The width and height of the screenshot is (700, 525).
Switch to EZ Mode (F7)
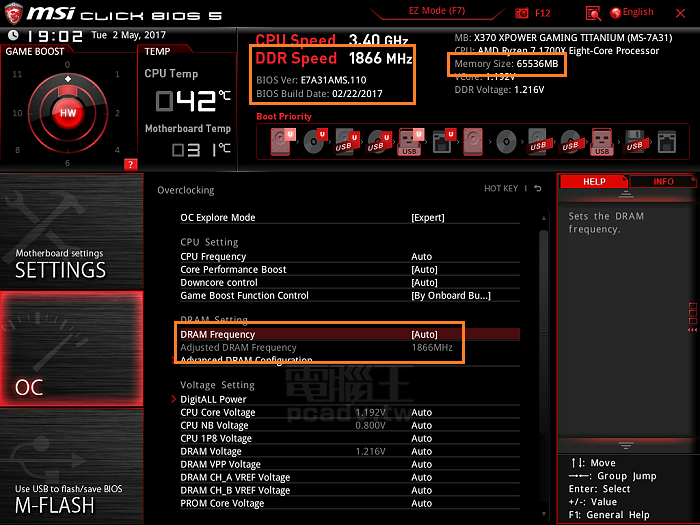point(437,11)
